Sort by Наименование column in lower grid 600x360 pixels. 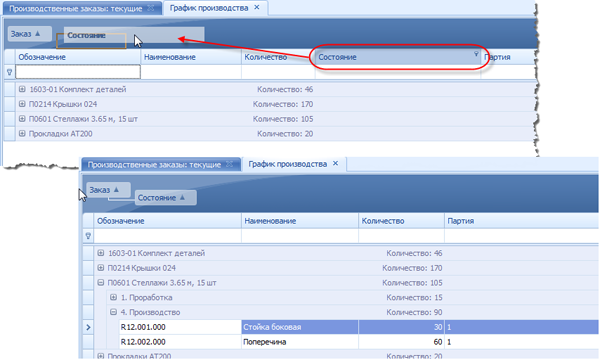coord(300,221)
